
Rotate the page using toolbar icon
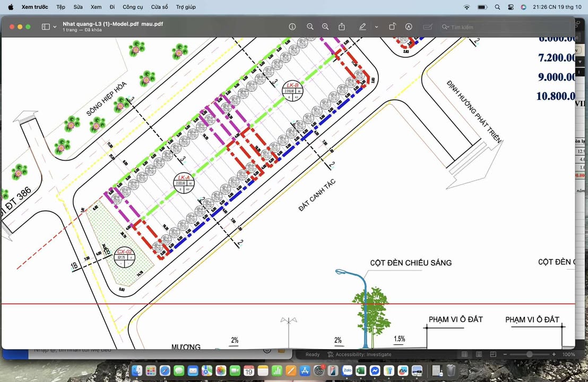coord(392,27)
